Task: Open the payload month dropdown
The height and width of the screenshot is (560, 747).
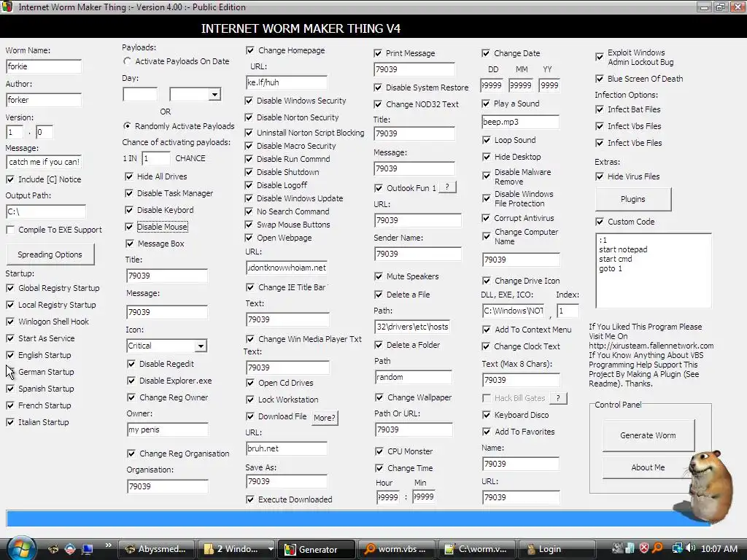Action: [214, 94]
